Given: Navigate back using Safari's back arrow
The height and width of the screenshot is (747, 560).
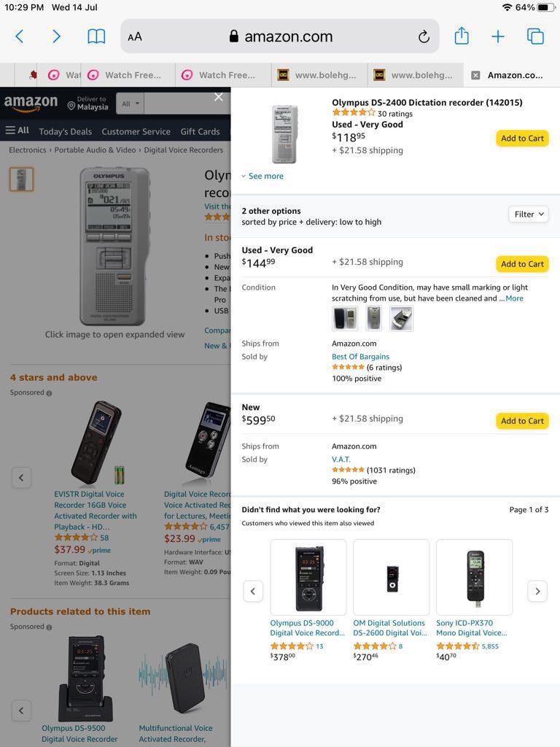Looking at the screenshot, I should 19,36.
